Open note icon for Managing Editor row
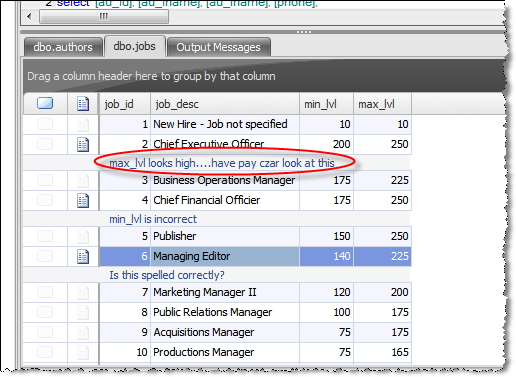 83,257
